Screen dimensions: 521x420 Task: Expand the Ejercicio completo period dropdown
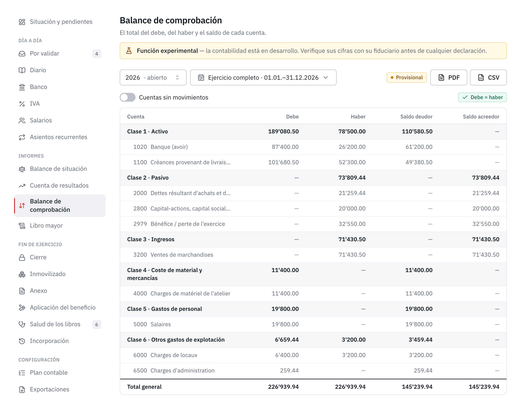point(263,77)
